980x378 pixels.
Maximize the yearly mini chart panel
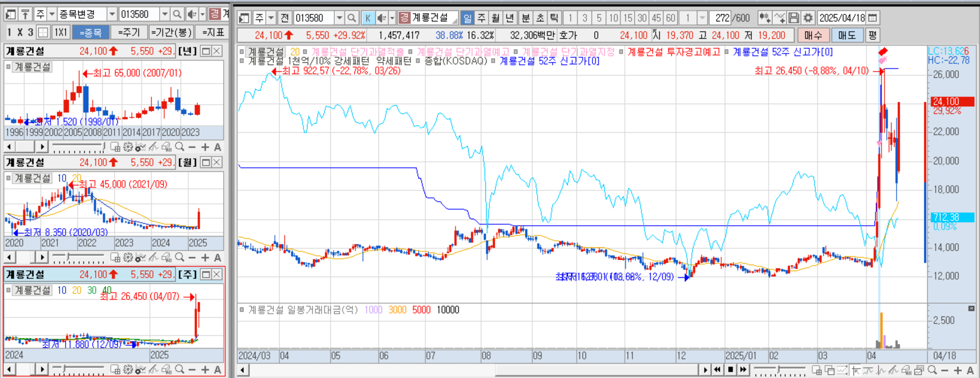coord(205,51)
